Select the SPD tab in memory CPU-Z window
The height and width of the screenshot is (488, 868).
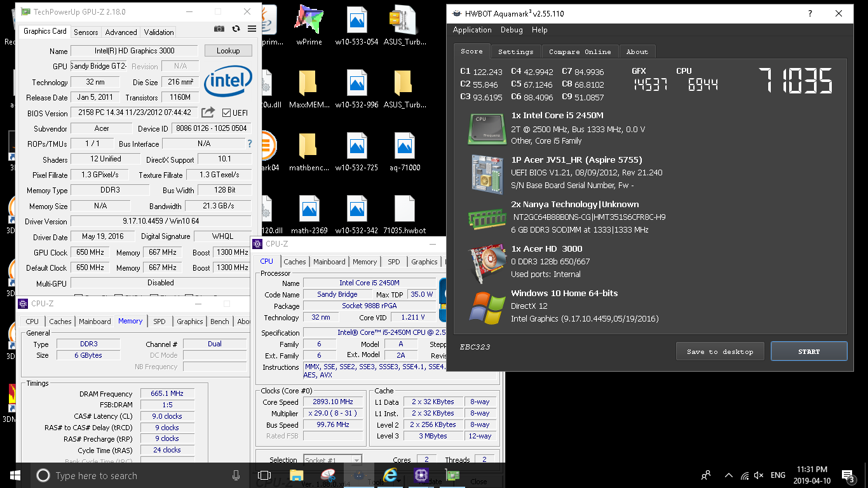click(159, 322)
